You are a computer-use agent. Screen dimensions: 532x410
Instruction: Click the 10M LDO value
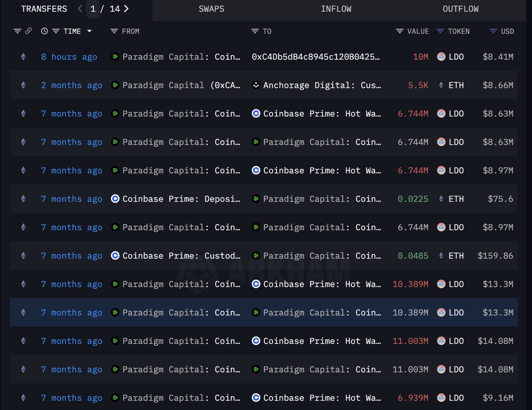click(x=421, y=57)
